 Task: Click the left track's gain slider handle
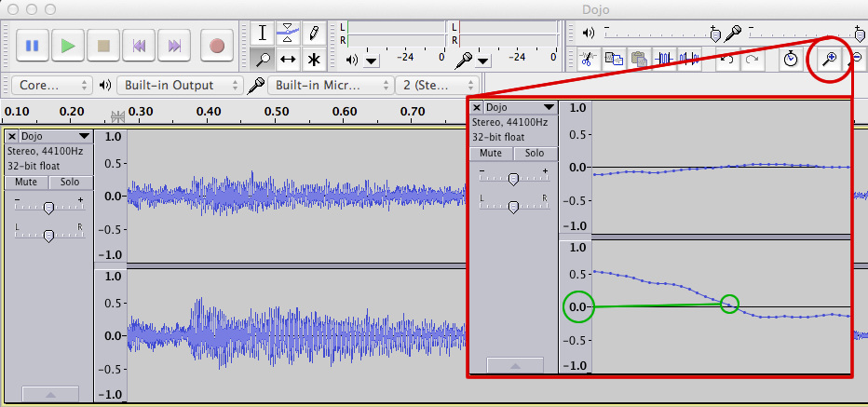click(x=48, y=208)
